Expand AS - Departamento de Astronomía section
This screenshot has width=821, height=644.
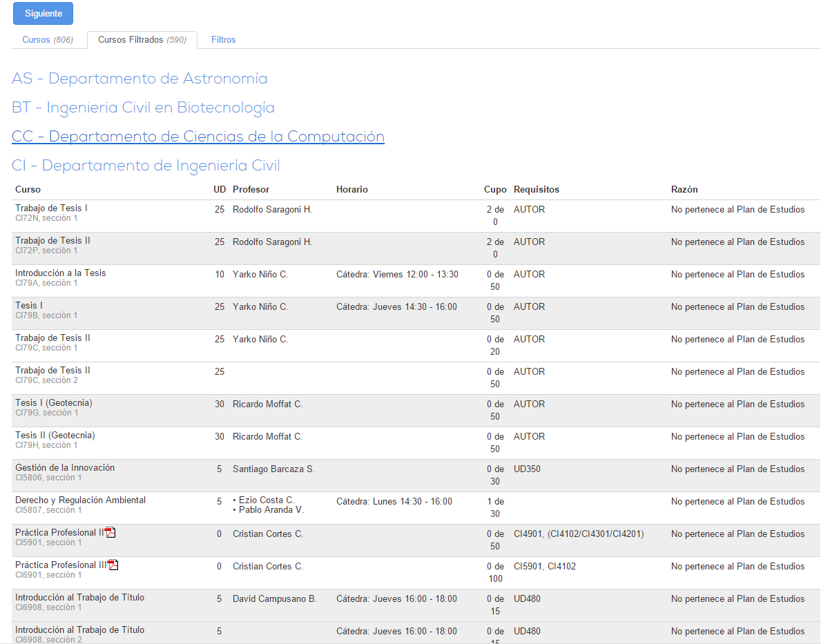click(139, 79)
